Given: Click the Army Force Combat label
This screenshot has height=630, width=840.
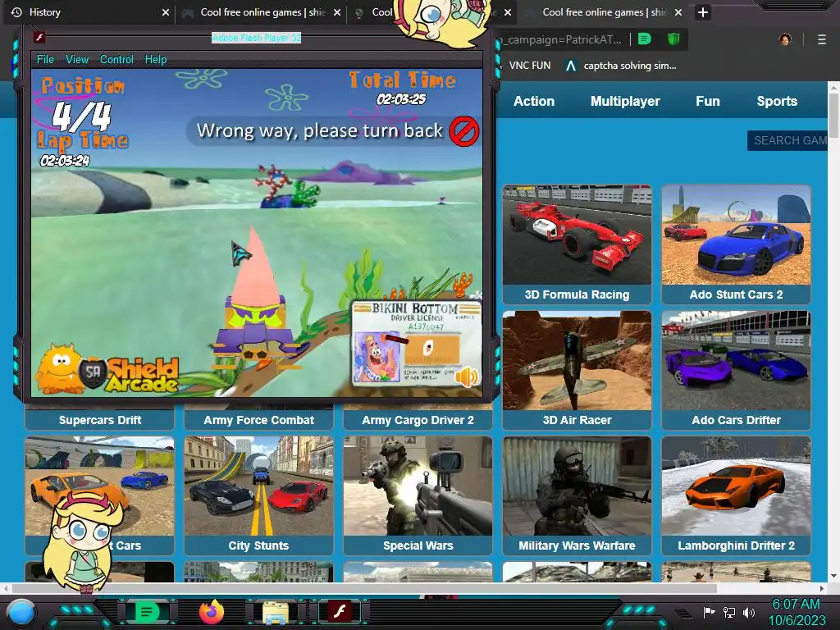Looking at the screenshot, I should coord(258,420).
